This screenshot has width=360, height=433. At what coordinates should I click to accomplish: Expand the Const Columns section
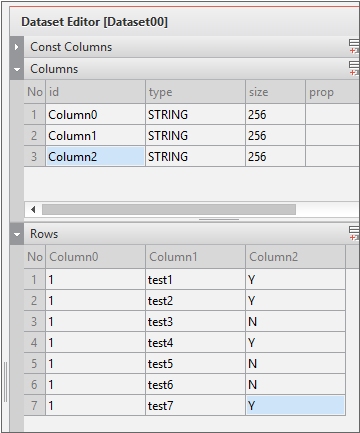tap(17, 47)
